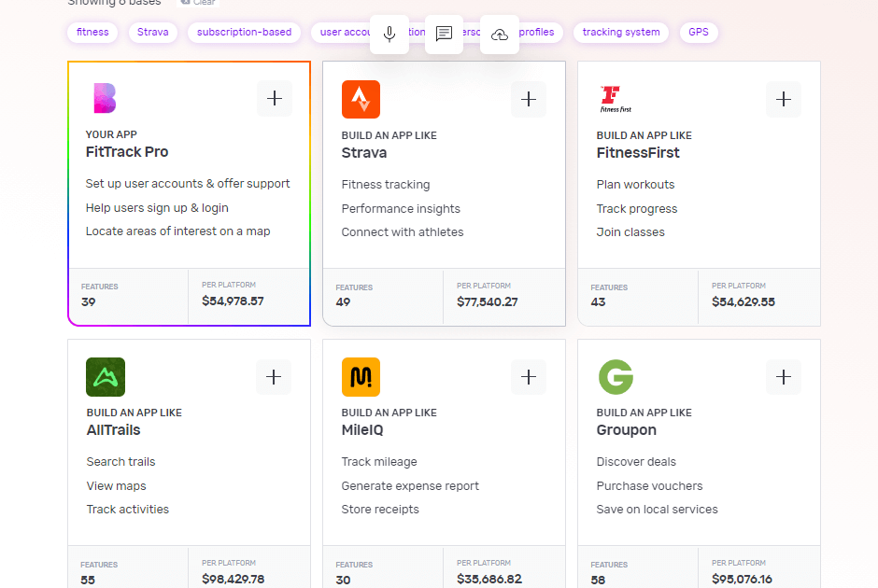Image resolution: width=878 pixels, height=588 pixels.
Task: Click 'Search trails' in AllTrails card
Action: tap(120, 462)
